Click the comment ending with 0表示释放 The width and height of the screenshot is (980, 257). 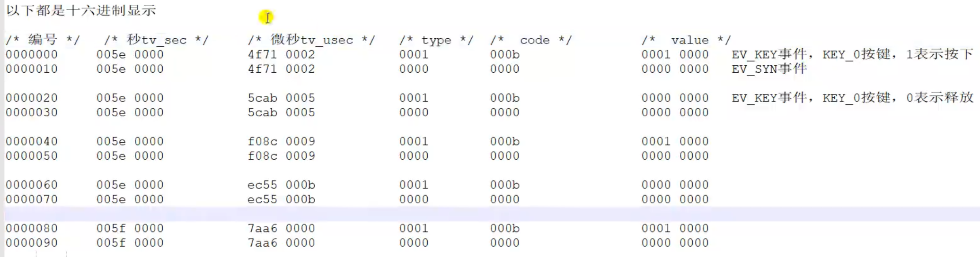click(852, 98)
